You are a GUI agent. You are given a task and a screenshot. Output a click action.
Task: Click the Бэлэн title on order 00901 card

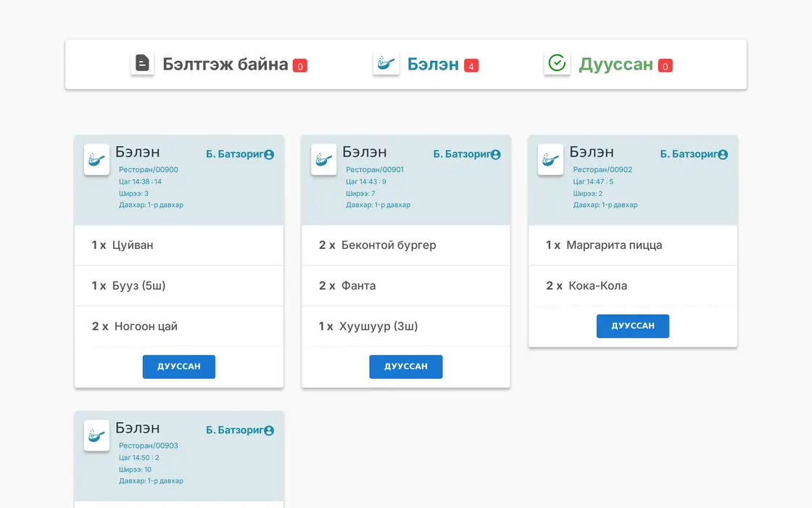pos(365,152)
